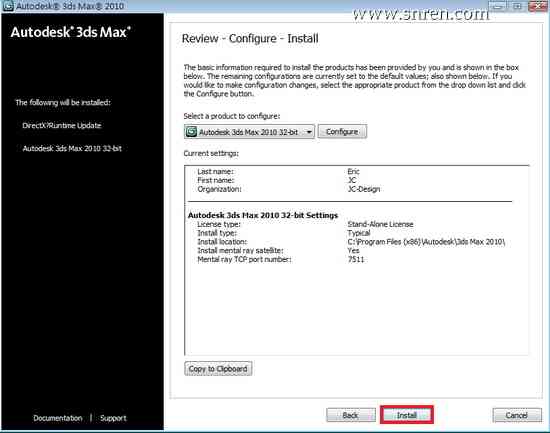Go back with the Back button
The width and height of the screenshot is (550, 433).
coord(350,415)
